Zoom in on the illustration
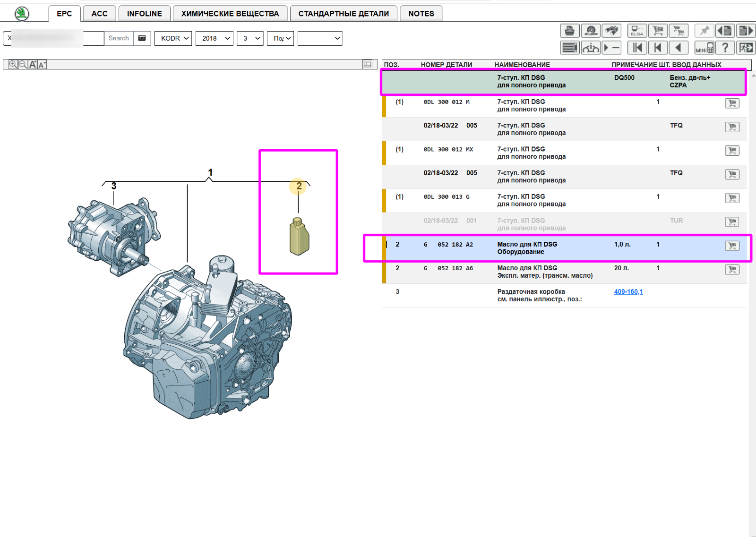 tap(13, 64)
